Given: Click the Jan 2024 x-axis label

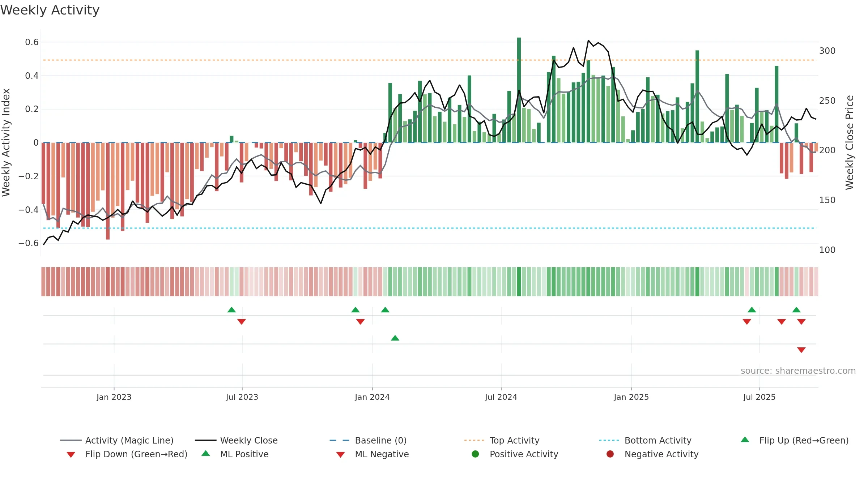Looking at the screenshot, I should (x=372, y=397).
